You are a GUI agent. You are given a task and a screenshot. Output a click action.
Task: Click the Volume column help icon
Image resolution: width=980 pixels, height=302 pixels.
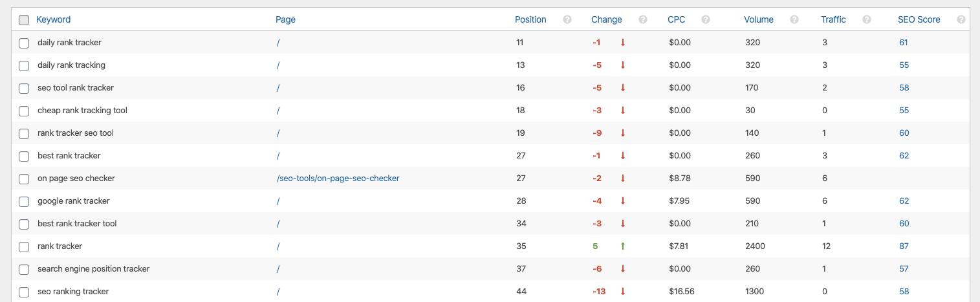(x=794, y=19)
